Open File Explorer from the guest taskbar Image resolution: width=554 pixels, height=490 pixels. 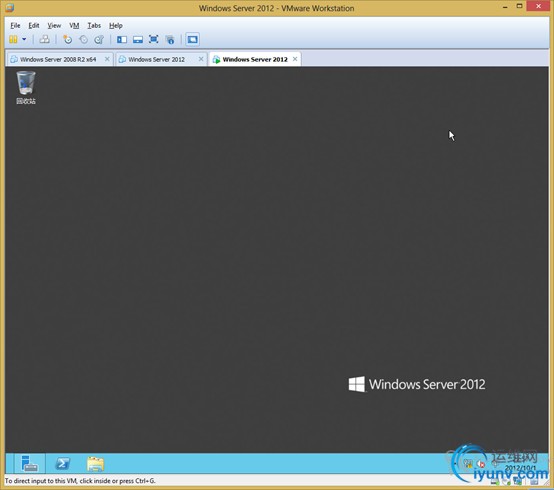pos(95,464)
